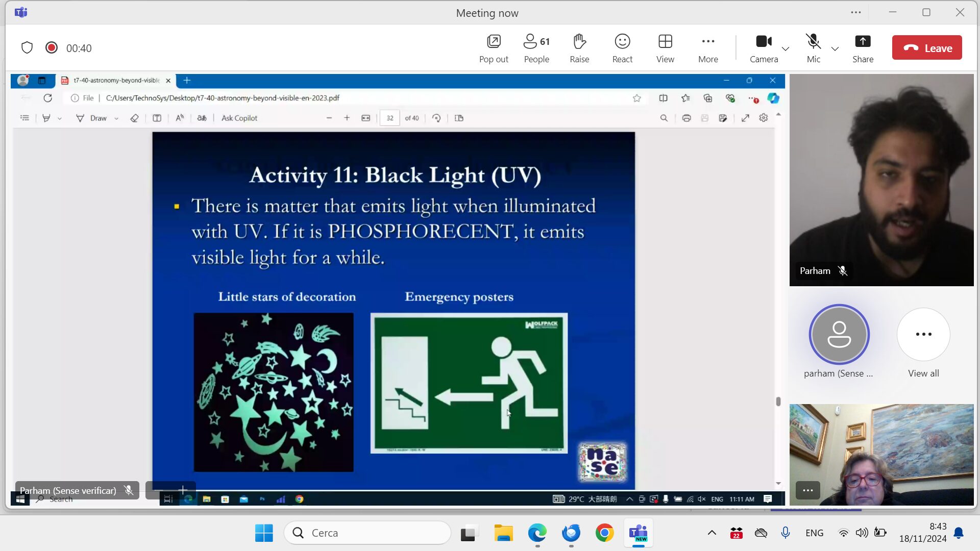Select the Erase tool in PDF toolbar
980x551 pixels.
click(134, 118)
